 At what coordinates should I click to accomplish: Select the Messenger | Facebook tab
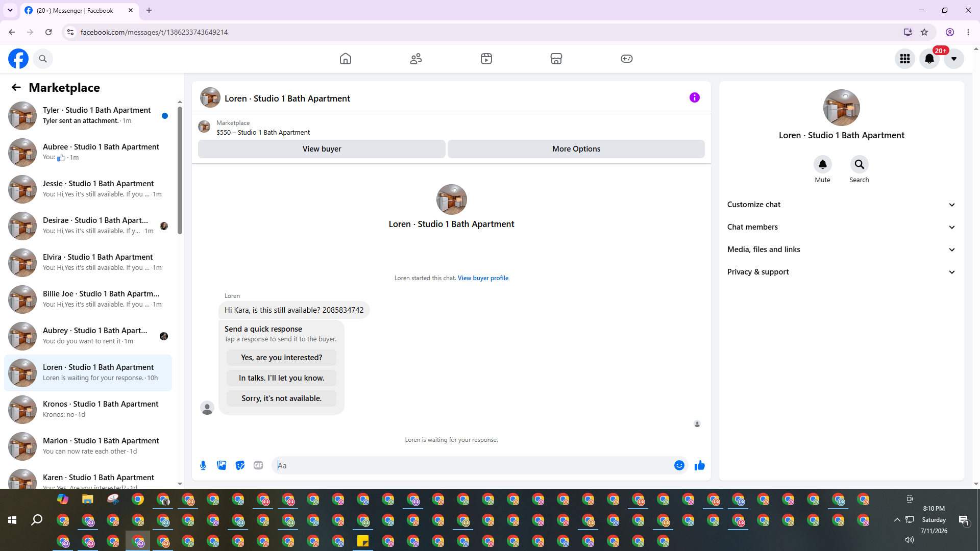[x=79, y=10]
